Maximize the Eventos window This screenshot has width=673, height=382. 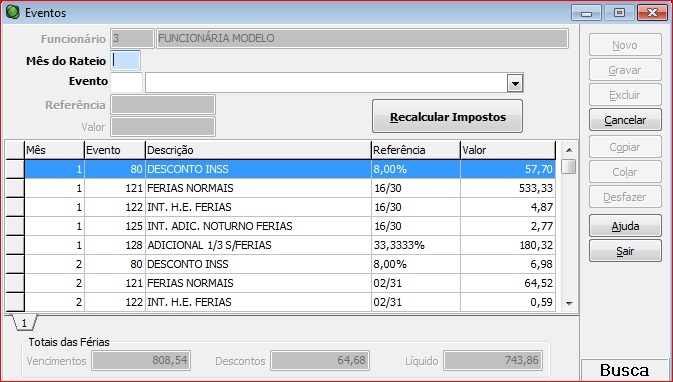pos(619,13)
